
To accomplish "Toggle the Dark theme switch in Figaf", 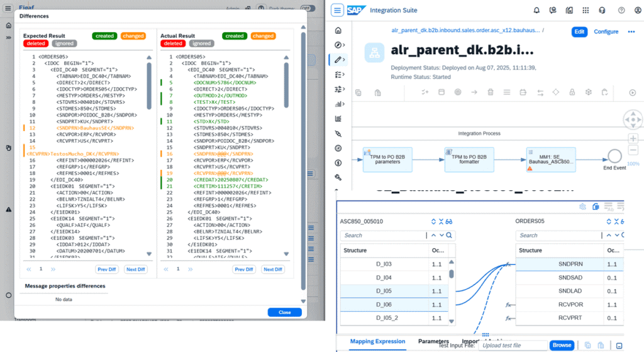I will [307, 8].
